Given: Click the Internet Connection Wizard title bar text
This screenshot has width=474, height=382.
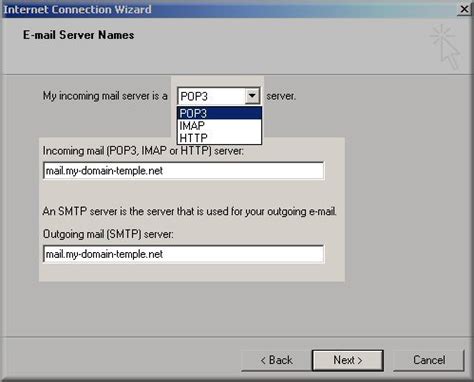Looking at the screenshot, I should (77, 9).
